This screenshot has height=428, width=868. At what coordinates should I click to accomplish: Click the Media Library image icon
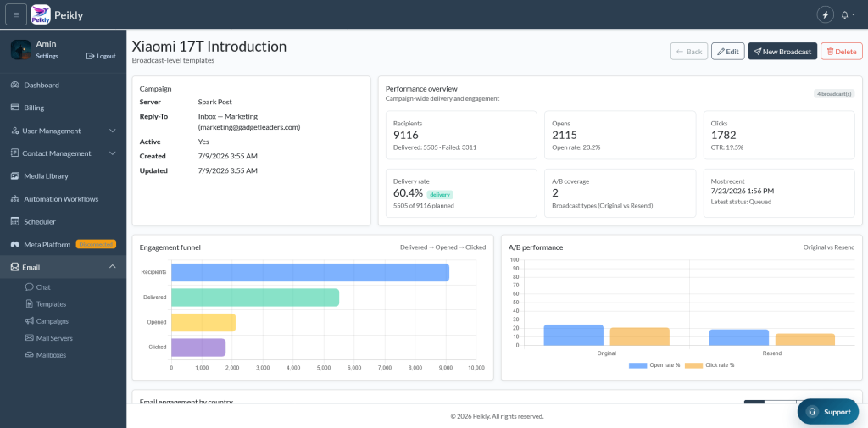coord(15,176)
